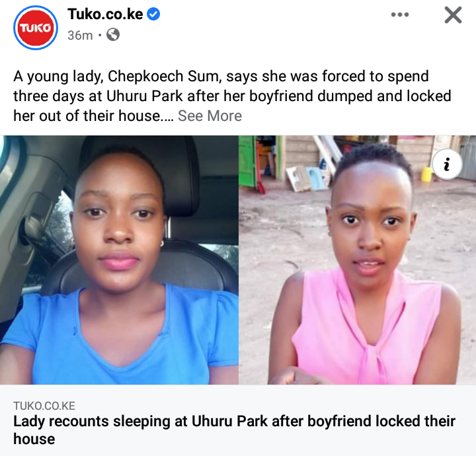Click the caption text starting "A young lady"
476x456 pixels.
232,96
